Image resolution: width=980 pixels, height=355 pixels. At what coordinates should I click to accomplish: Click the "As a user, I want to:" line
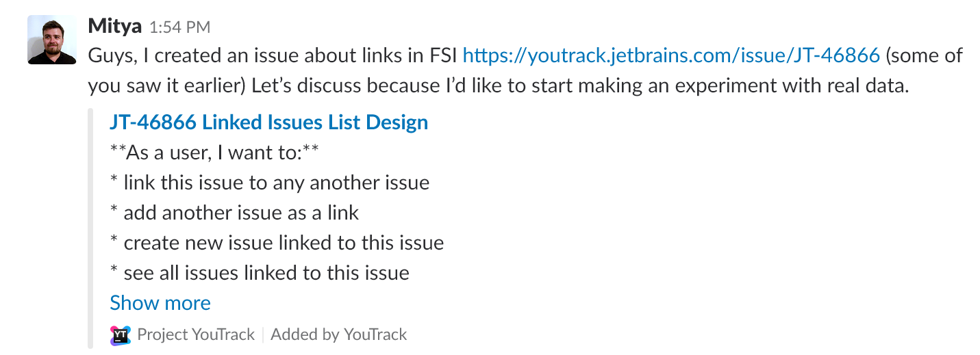pos(214,152)
